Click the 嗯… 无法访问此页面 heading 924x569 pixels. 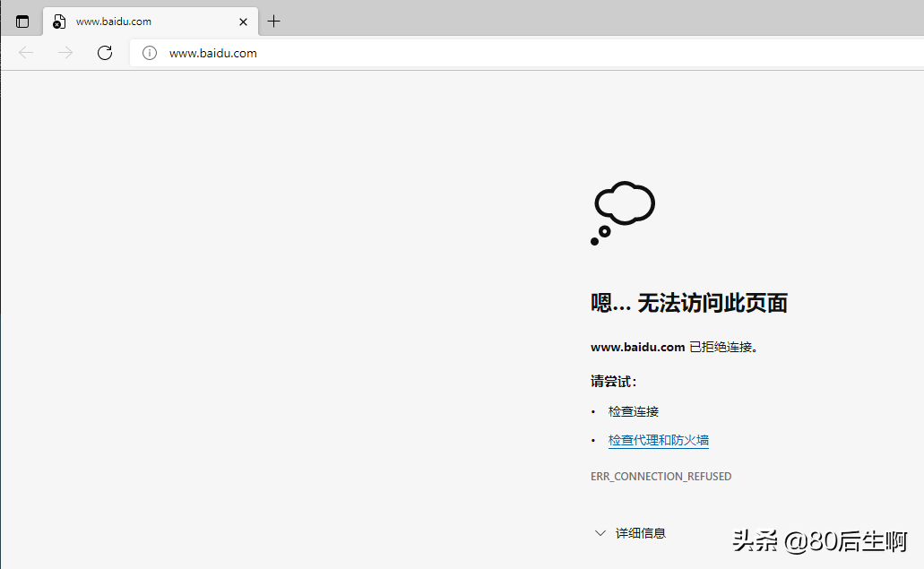(688, 303)
